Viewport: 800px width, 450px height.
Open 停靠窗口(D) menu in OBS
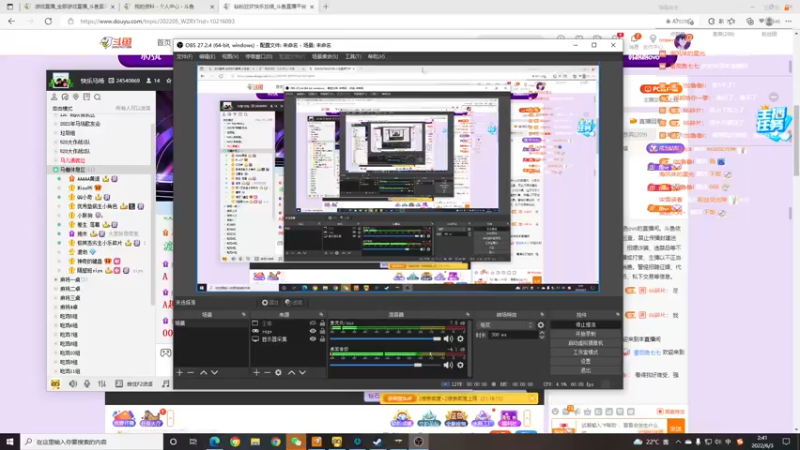pyautogui.click(x=259, y=57)
